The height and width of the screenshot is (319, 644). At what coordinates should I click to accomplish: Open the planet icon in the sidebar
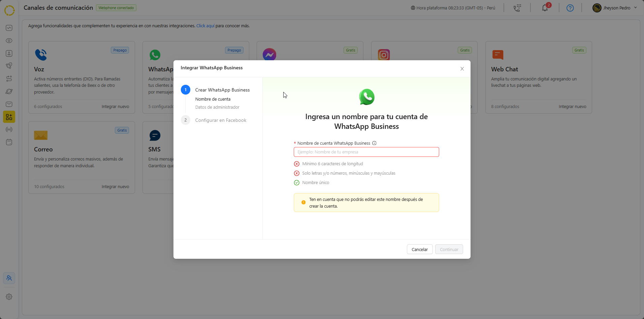coord(9,92)
